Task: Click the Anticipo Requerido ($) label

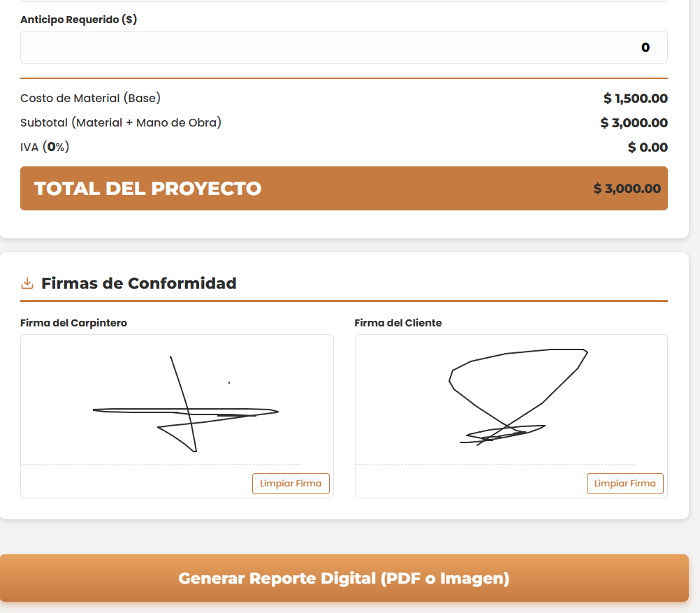Action: 78,20
